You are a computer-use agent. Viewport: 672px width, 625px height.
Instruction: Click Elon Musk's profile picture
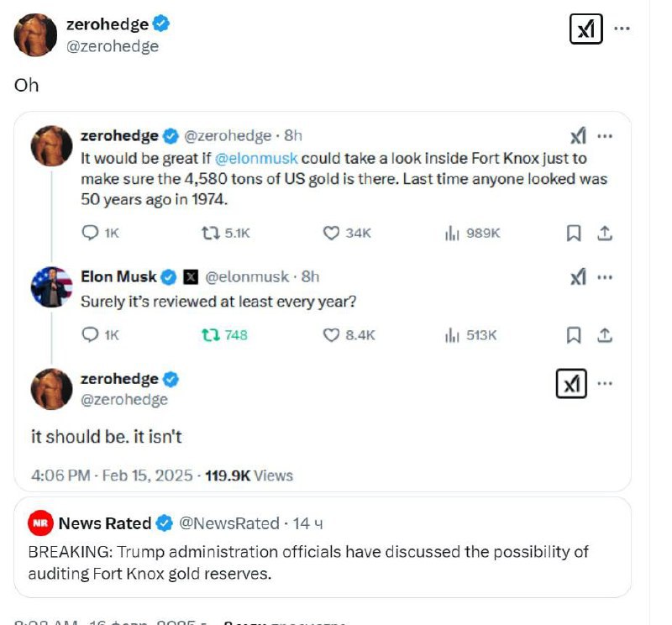51,286
